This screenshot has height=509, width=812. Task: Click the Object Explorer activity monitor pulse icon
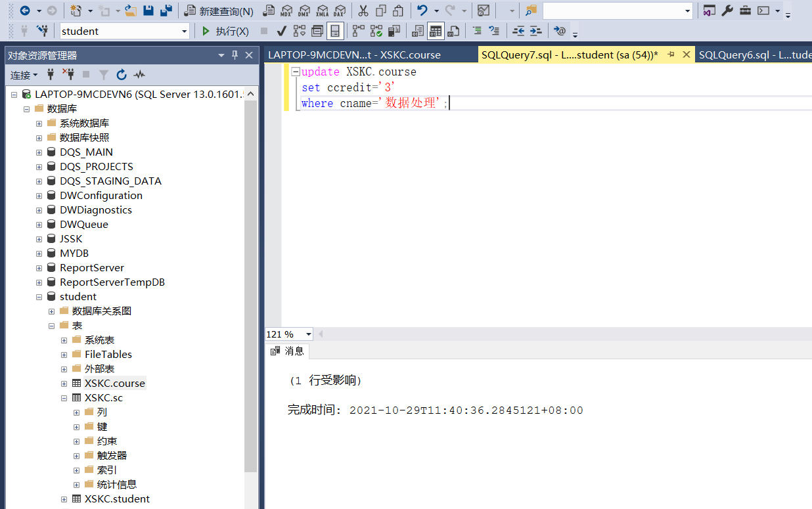(x=139, y=75)
